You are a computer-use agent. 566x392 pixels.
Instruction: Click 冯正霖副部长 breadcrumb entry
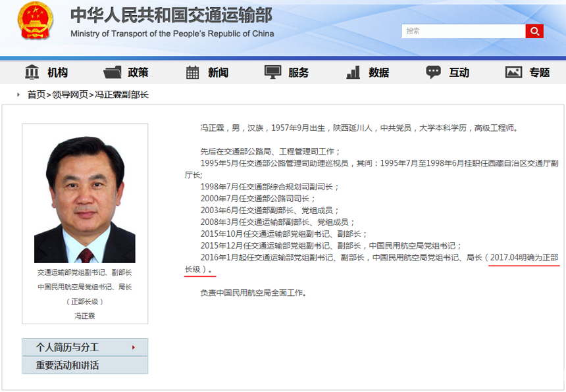coord(122,95)
